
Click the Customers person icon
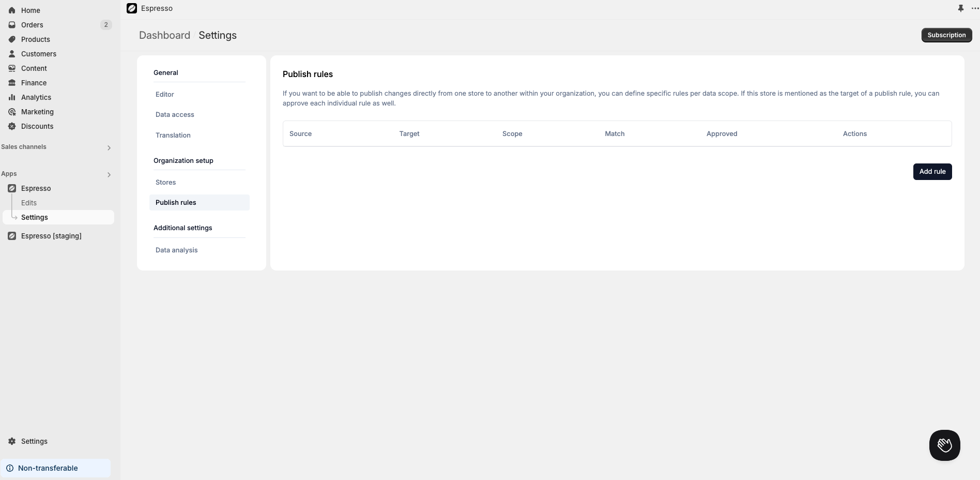[12, 54]
